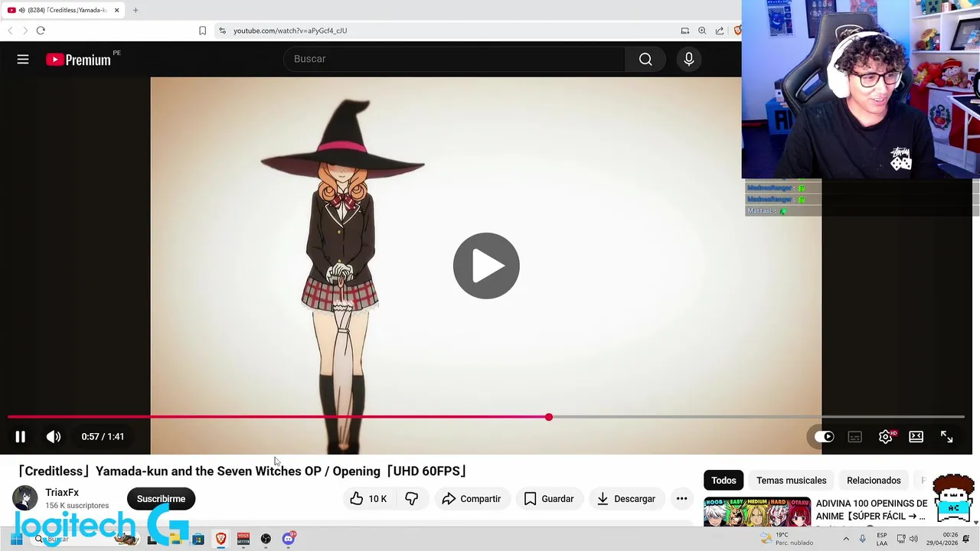Click the video progress bar scrubber
Screen dimensions: 980x551
point(549,417)
